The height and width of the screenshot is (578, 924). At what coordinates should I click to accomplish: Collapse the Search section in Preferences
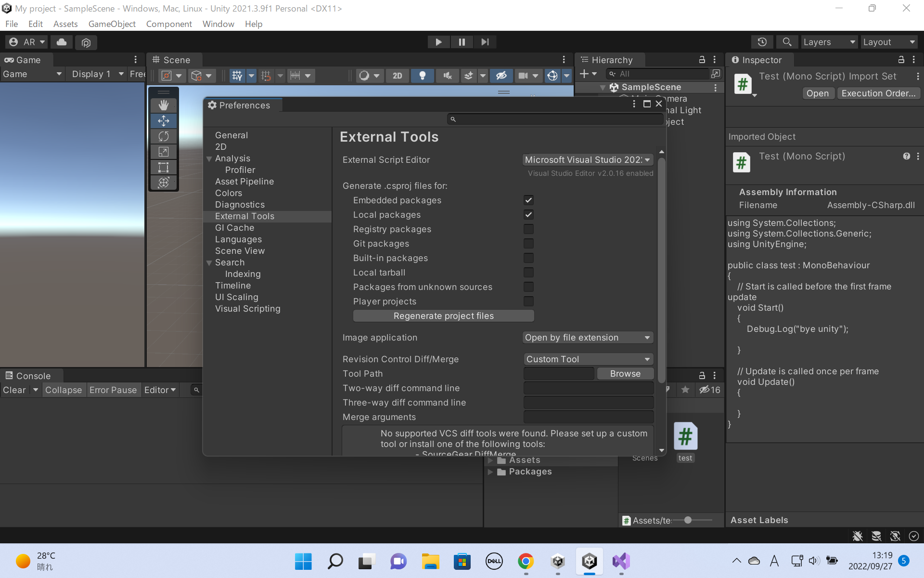point(209,263)
